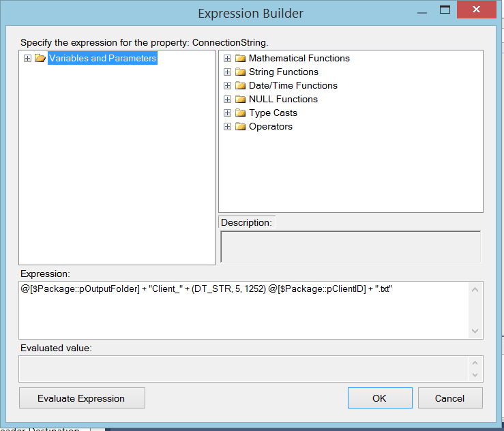The width and height of the screenshot is (504, 431).
Task: Click the NULL Functions folder icon
Action: coord(240,99)
